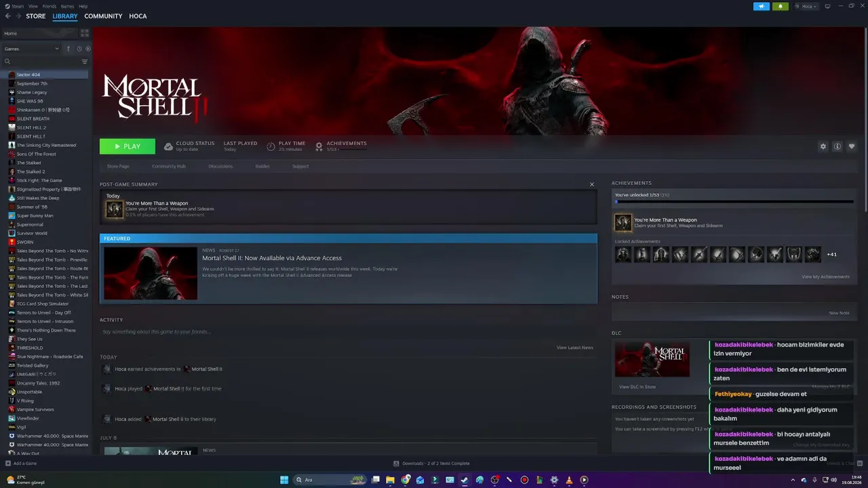The width and height of the screenshot is (868, 488).
Task: Switch to the COMMUNITY tab
Action: click(x=103, y=16)
